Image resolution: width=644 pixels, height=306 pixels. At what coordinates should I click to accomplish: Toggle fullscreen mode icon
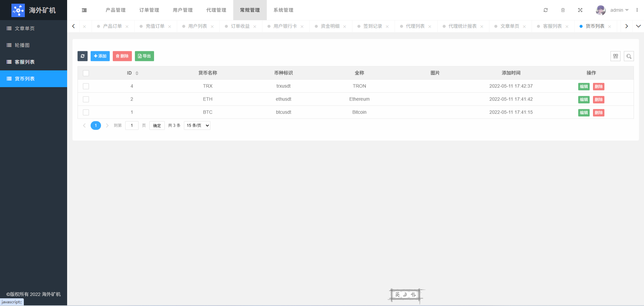[x=580, y=10]
